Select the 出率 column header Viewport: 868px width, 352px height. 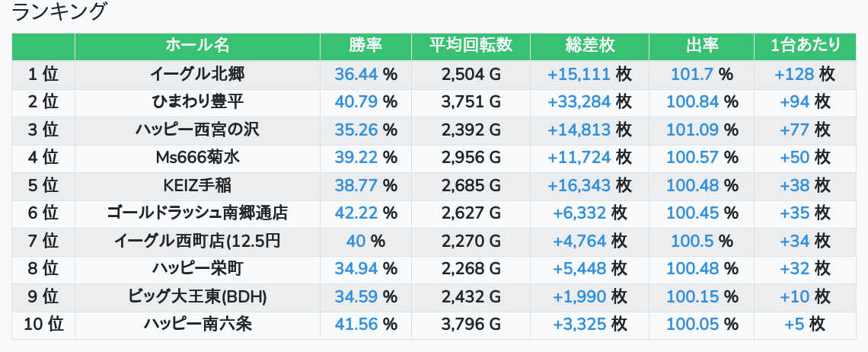[701, 46]
